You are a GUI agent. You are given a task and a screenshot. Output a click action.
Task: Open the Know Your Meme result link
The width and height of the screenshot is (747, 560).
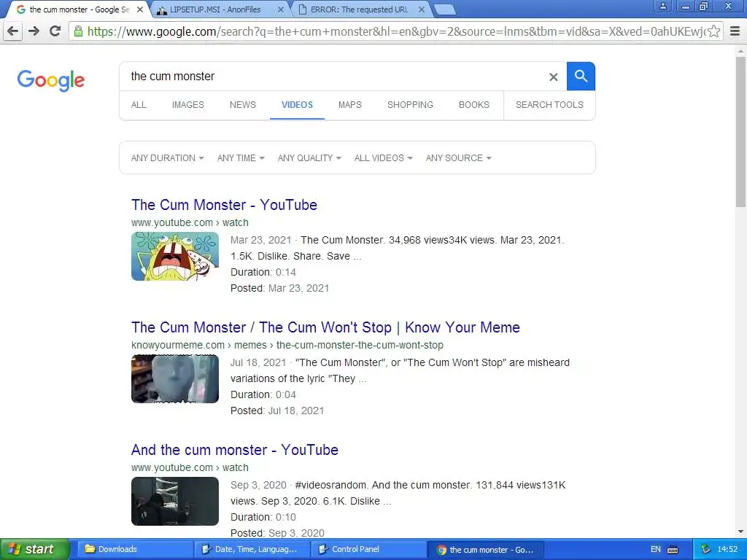325,327
